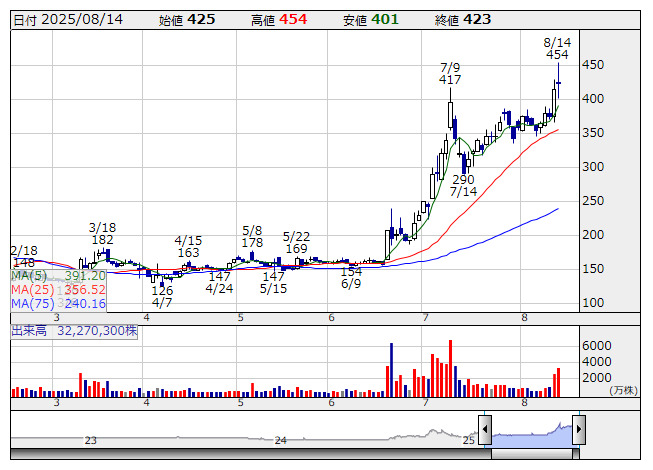Click the 日付 2025/08/14 date field
653x470 pixels.
(x=68, y=20)
